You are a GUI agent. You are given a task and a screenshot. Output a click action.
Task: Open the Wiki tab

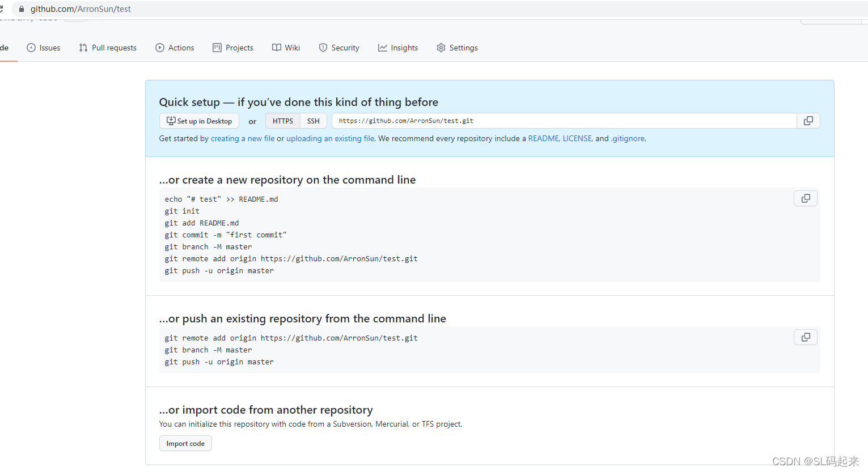[286, 48]
